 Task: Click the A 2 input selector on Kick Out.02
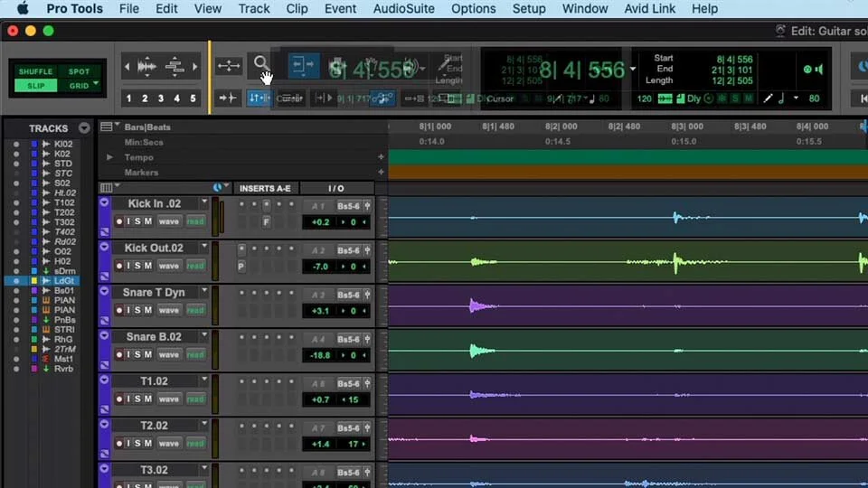(317, 250)
